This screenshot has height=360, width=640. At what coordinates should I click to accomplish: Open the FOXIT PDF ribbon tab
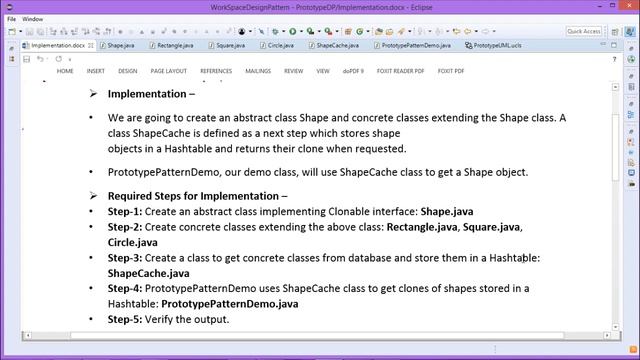coord(451,71)
